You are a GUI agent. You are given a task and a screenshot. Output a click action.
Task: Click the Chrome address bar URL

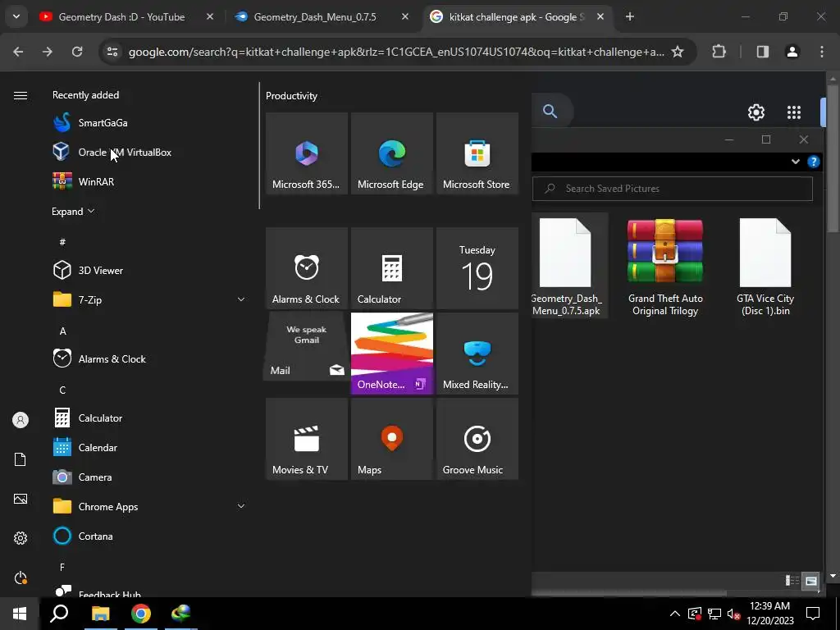point(396,52)
